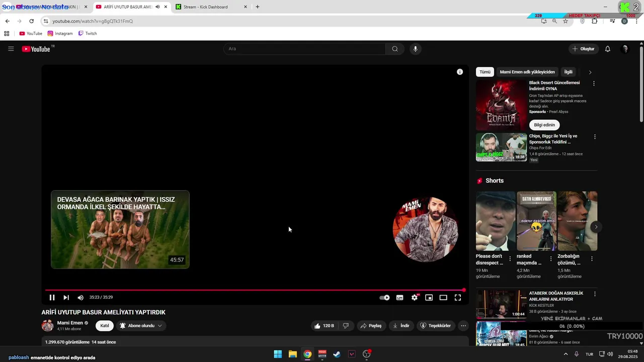644x362 pixels.
Task: Open YouTube notifications bell
Action: tap(608, 49)
